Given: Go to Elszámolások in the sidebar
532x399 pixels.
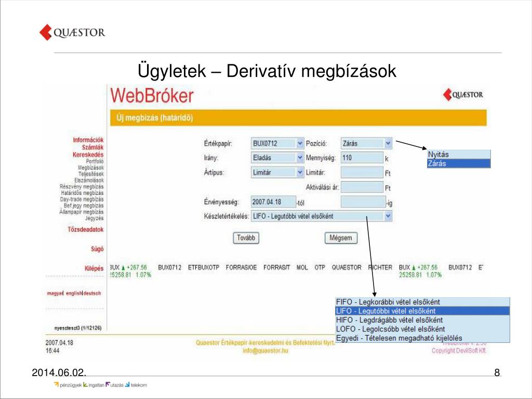Looking at the screenshot, I should pyautogui.click(x=89, y=180).
